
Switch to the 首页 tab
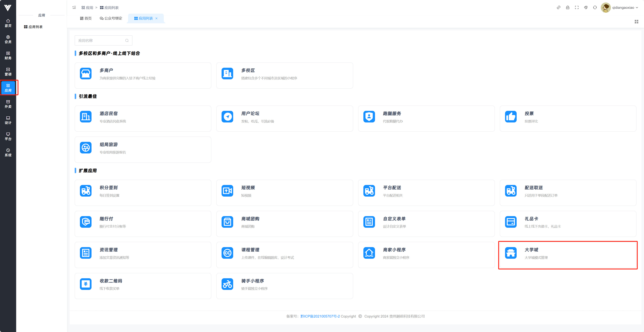pyautogui.click(x=86, y=18)
